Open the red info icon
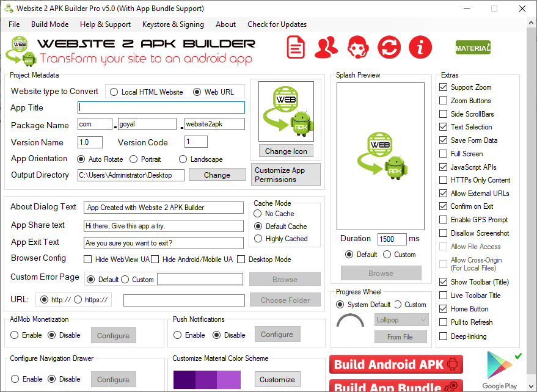Viewport: 537px width, 392px height. tap(420, 47)
